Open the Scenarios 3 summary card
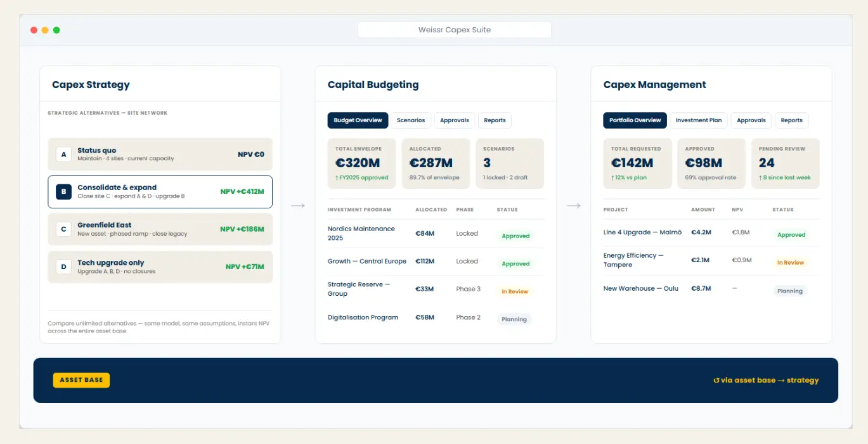The width and height of the screenshot is (868, 444). (x=510, y=163)
